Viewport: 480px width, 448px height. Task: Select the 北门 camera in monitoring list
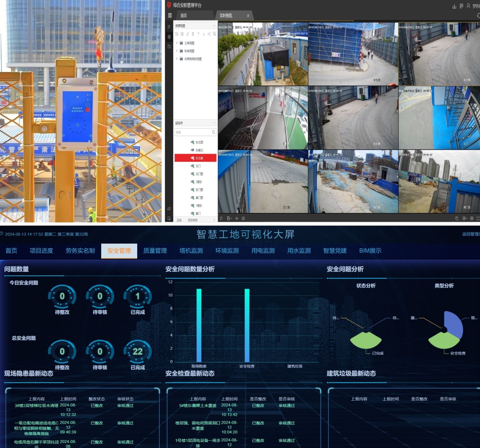(198, 166)
